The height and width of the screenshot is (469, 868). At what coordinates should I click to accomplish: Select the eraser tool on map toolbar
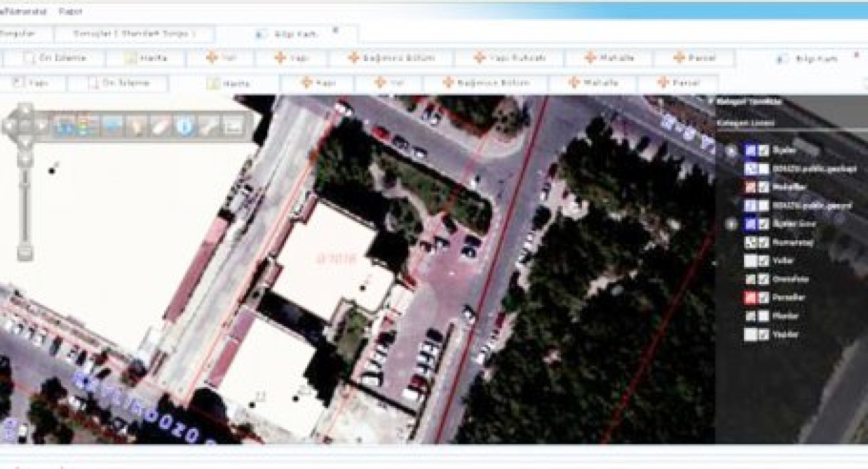(x=161, y=125)
